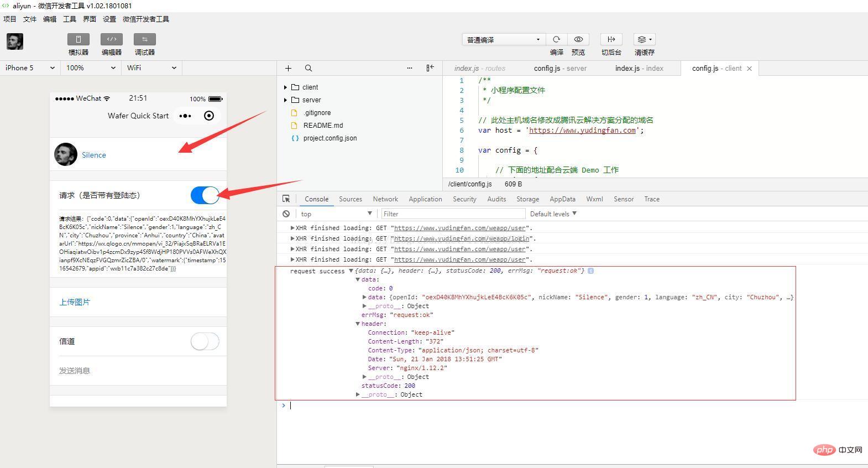Click the yudingfan.com host URL in code
This screenshot has height=468, width=868.
point(583,131)
